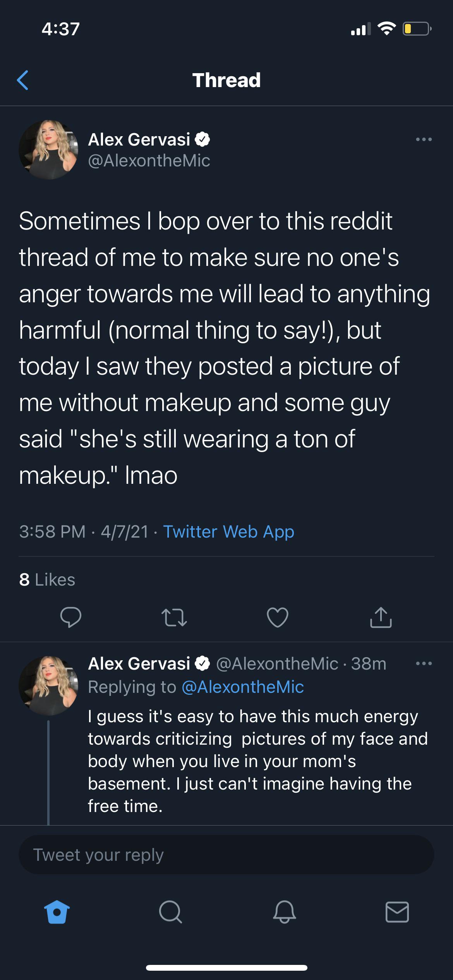The image size is (453, 980).
Task: Tap the back arrow in Thread header
Action: point(23,80)
